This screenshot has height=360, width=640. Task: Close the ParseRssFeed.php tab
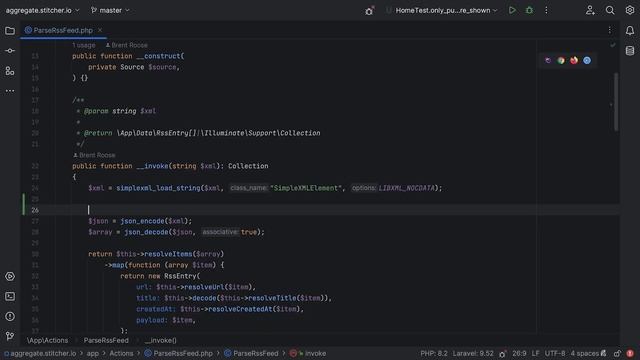pos(100,30)
